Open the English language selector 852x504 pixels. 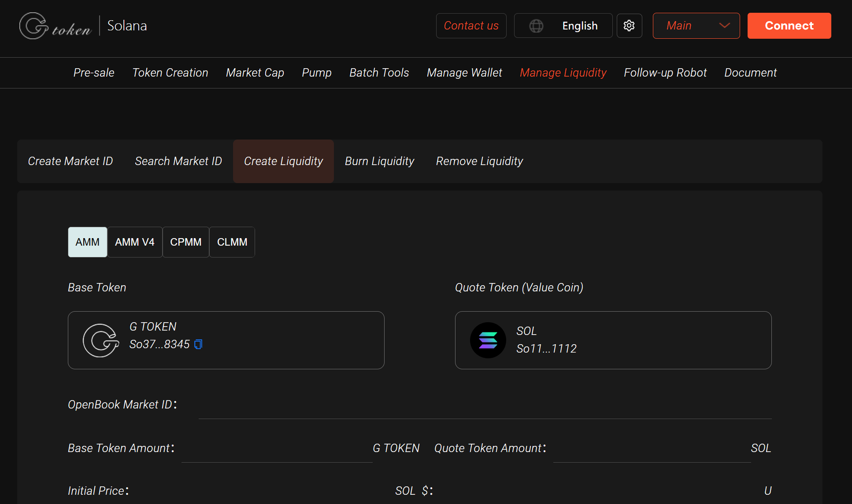tap(579, 26)
